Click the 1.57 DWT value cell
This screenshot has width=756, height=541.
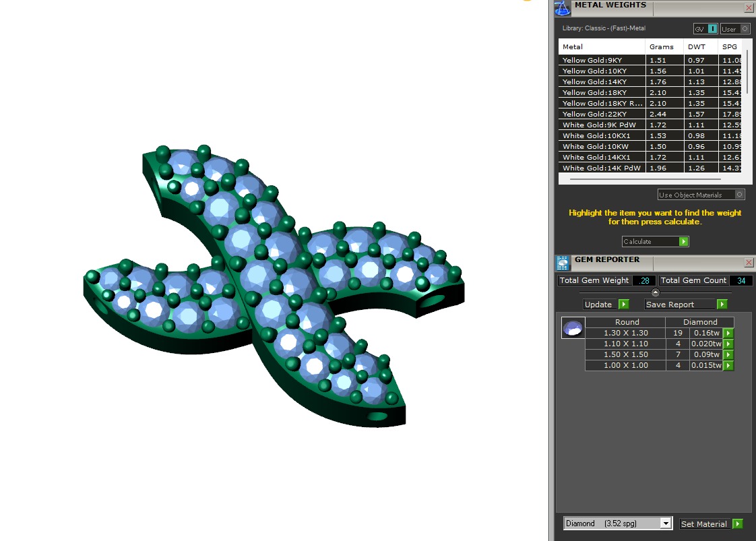(x=701, y=115)
